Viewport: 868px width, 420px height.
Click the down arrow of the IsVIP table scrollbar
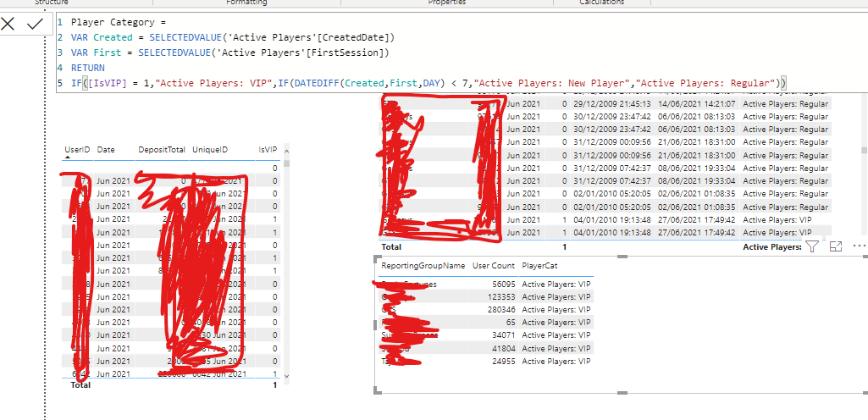[x=286, y=376]
